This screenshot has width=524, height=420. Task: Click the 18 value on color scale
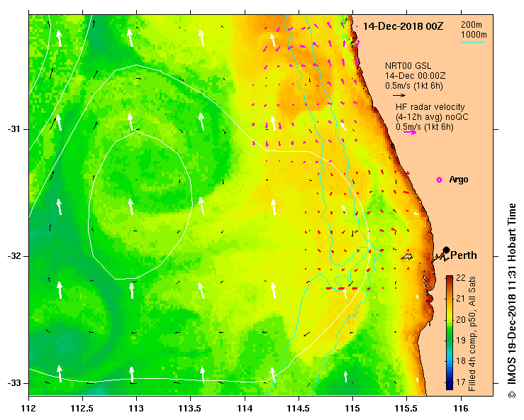pos(461,361)
